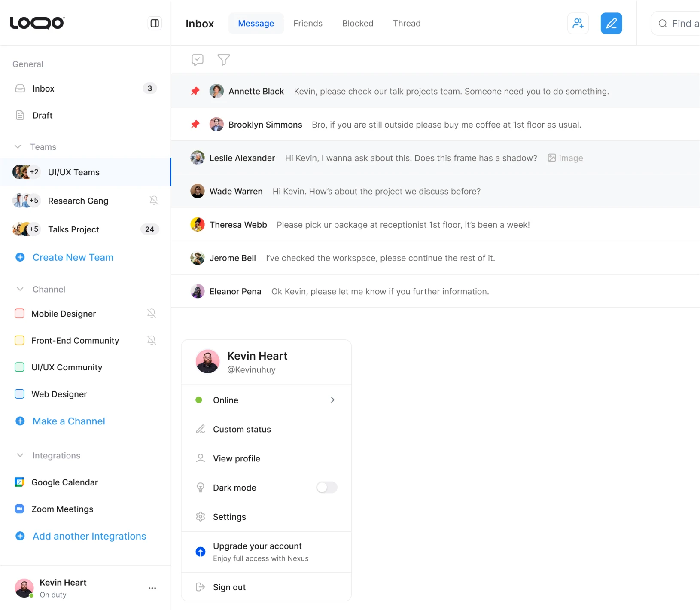The height and width of the screenshot is (610, 700).
Task: Click the Find search field
Action: (679, 23)
